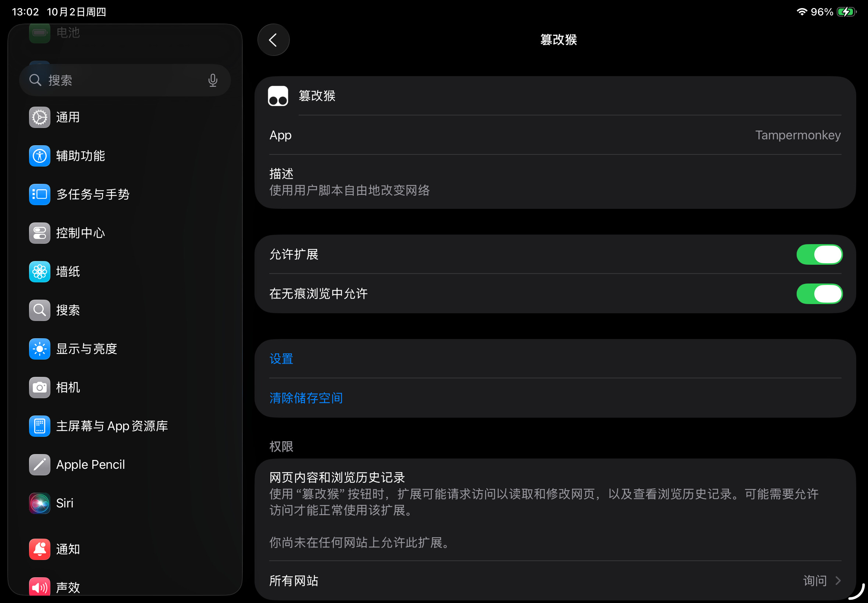The width and height of the screenshot is (868, 603).
Task: Toggle off 在无痕浏览中允许 switch
Action: click(x=819, y=293)
